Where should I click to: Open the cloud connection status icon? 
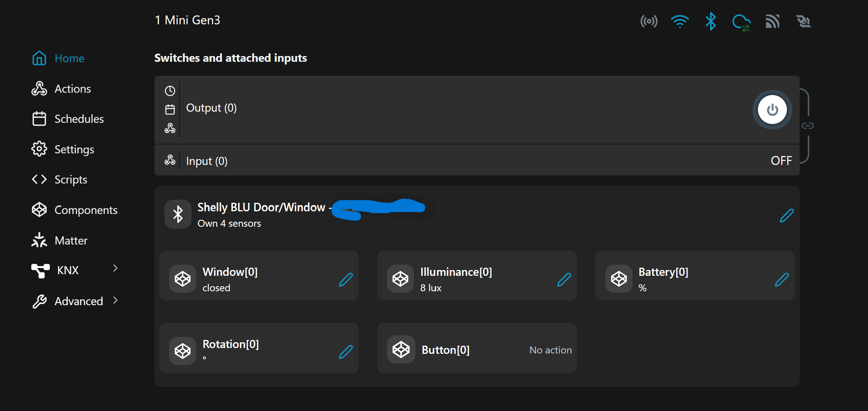tap(741, 22)
